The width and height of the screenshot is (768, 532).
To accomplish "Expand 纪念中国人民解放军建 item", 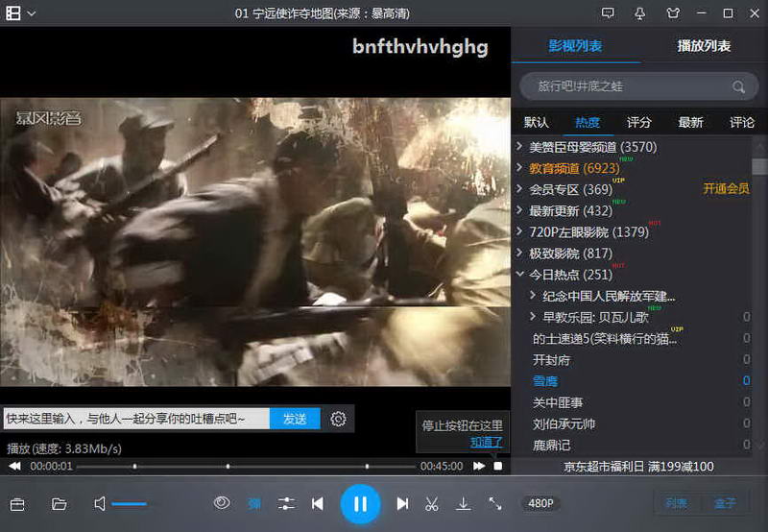I will [533, 296].
